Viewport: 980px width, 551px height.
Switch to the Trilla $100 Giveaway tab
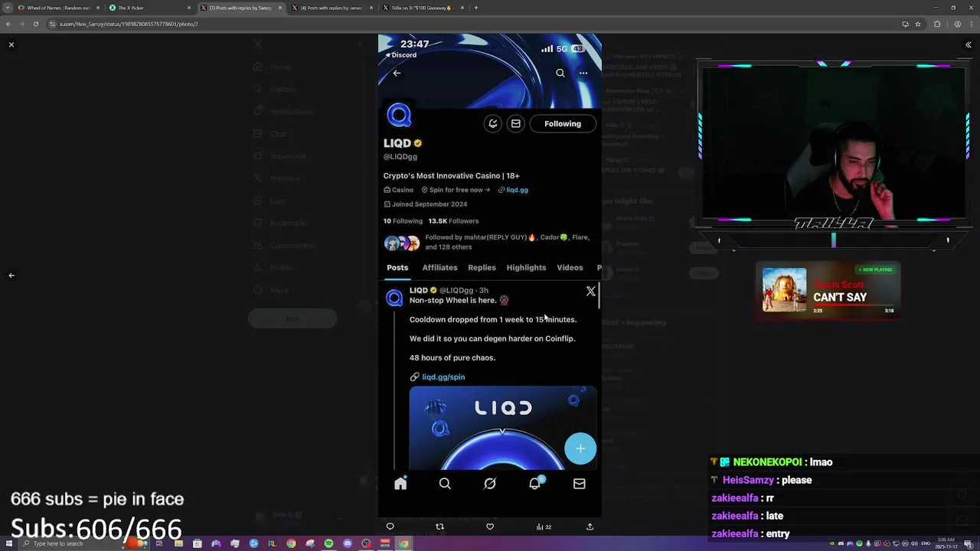422,8
